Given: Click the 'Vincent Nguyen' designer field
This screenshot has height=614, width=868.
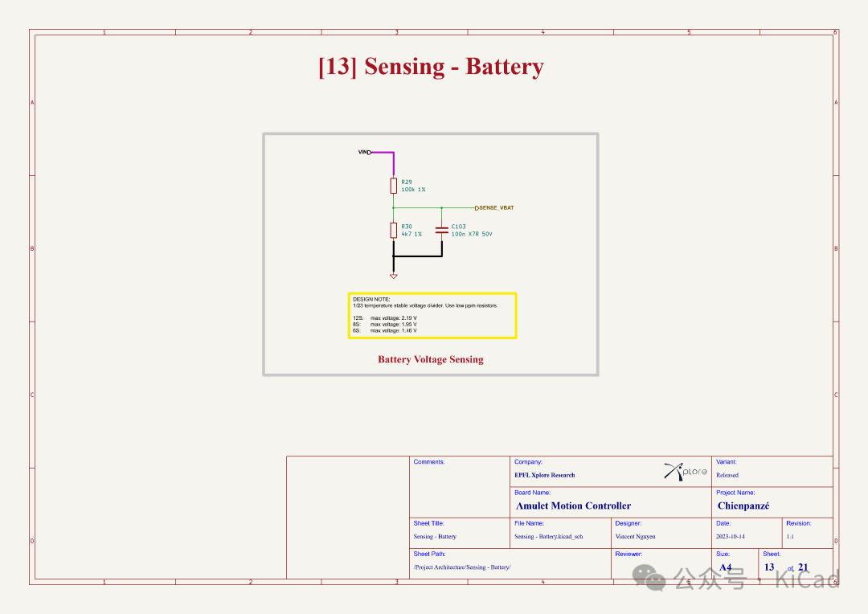Looking at the screenshot, I should (x=635, y=536).
